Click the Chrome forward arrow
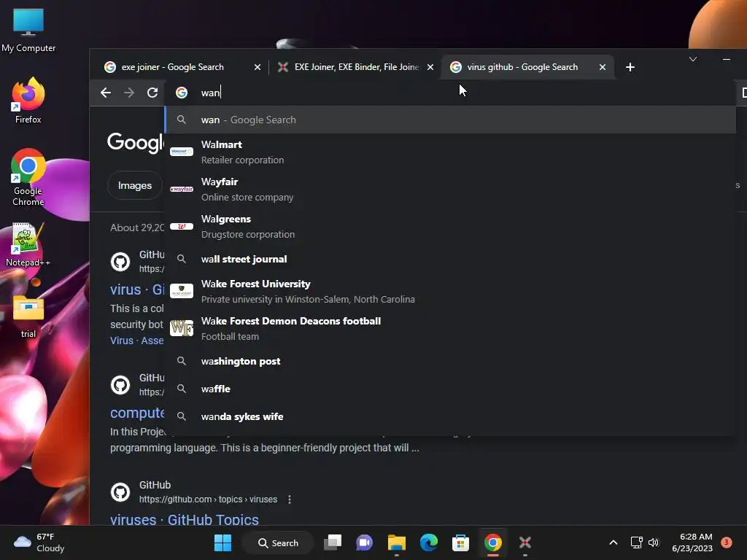Image resolution: width=747 pixels, height=560 pixels. tap(129, 93)
